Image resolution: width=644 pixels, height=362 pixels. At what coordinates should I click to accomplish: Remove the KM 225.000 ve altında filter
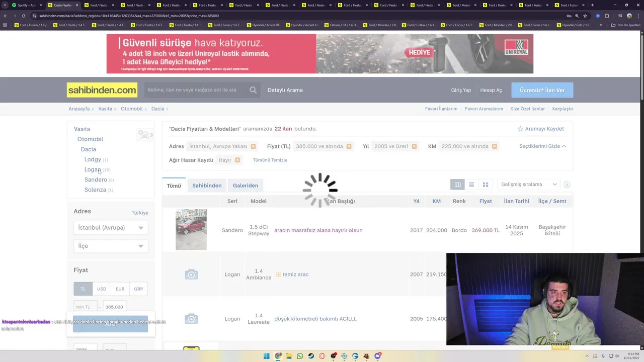tap(495, 146)
